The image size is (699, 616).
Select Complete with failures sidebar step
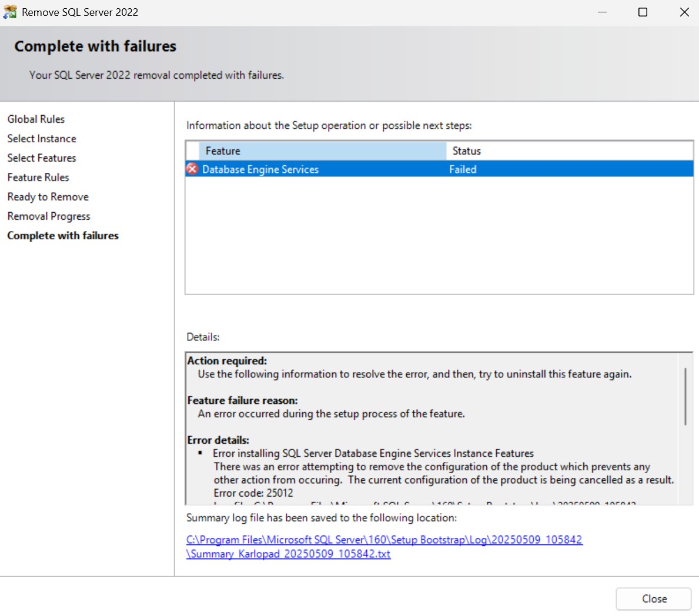pyautogui.click(x=63, y=235)
